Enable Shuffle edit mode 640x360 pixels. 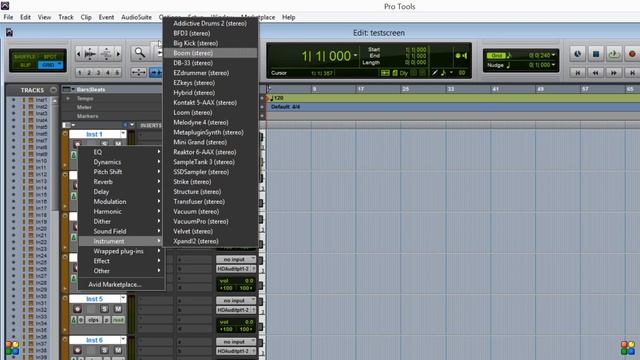(x=25, y=57)
